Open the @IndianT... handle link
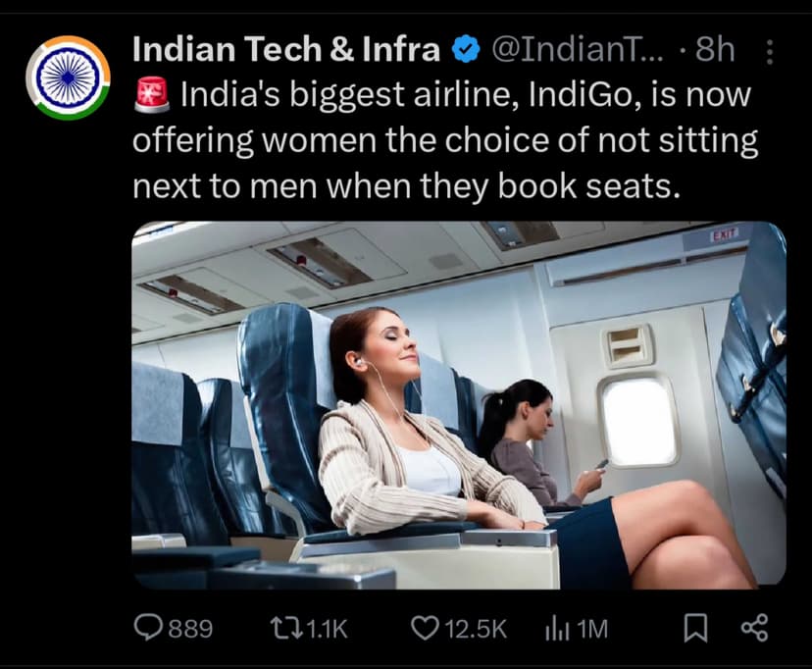The height and width of the screenshot is (669, 812). [577, 50]
